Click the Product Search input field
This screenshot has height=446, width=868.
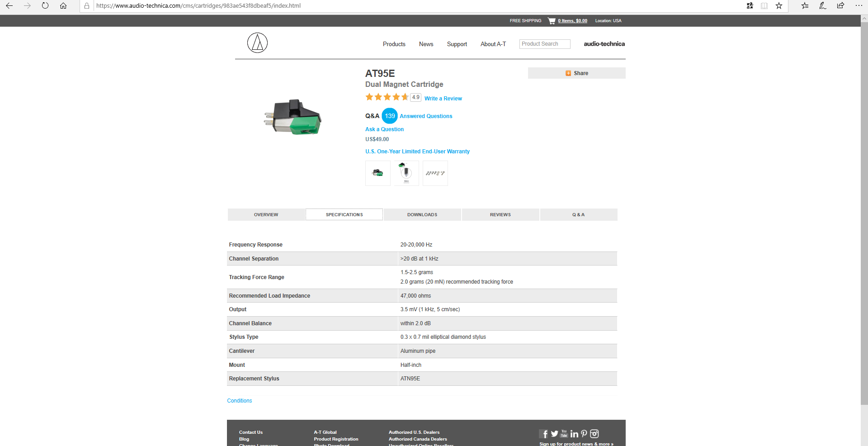(544, 44)
